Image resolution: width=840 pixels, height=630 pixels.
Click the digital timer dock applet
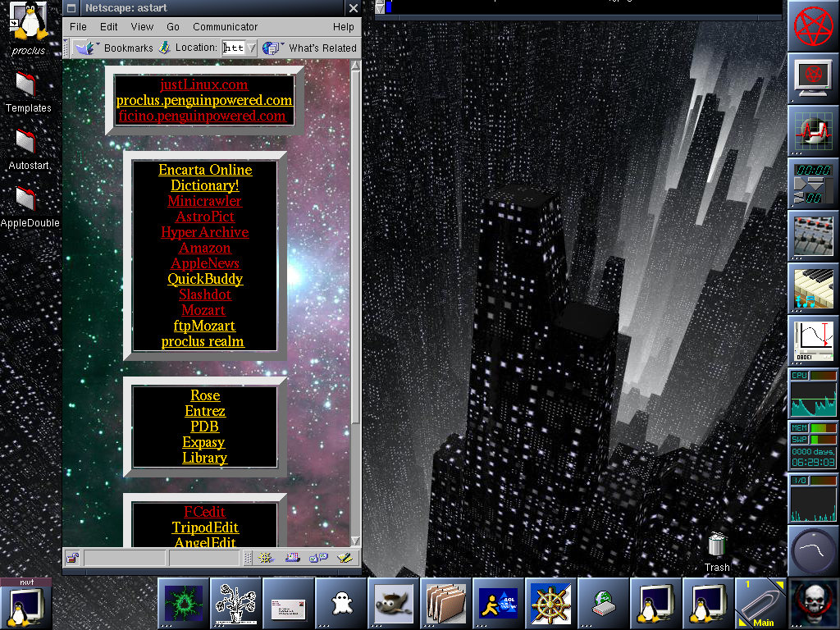(813, 183)
